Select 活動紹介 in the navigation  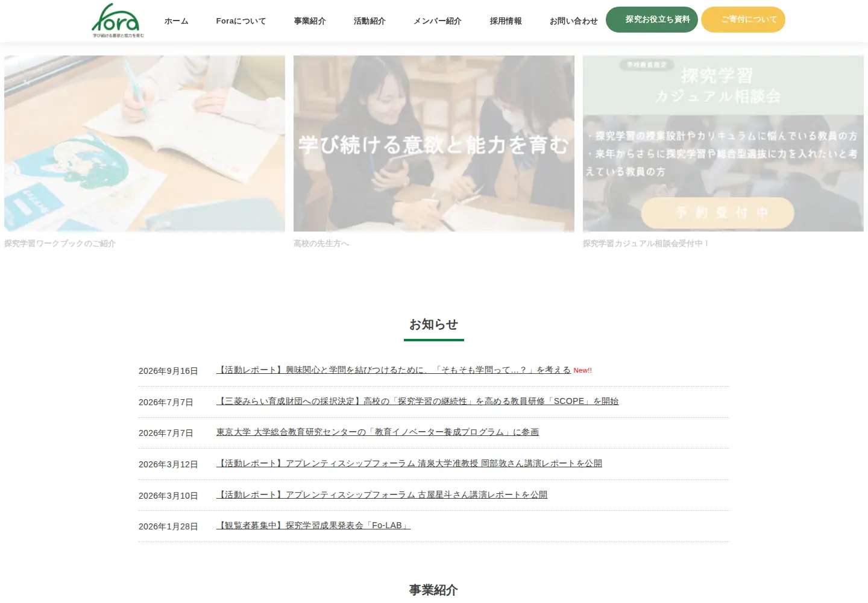pos(370,21)
